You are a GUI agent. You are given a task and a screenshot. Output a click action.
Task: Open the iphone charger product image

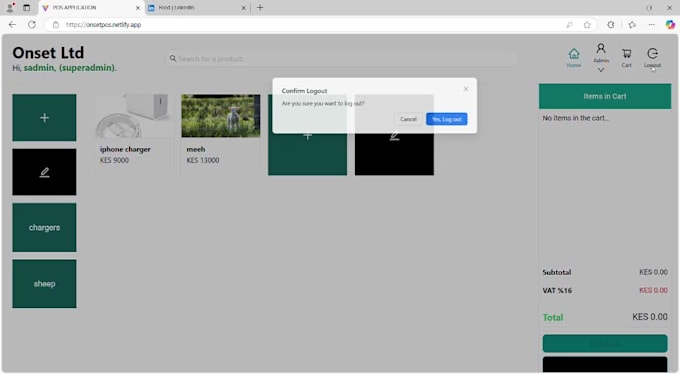point(134,116)
